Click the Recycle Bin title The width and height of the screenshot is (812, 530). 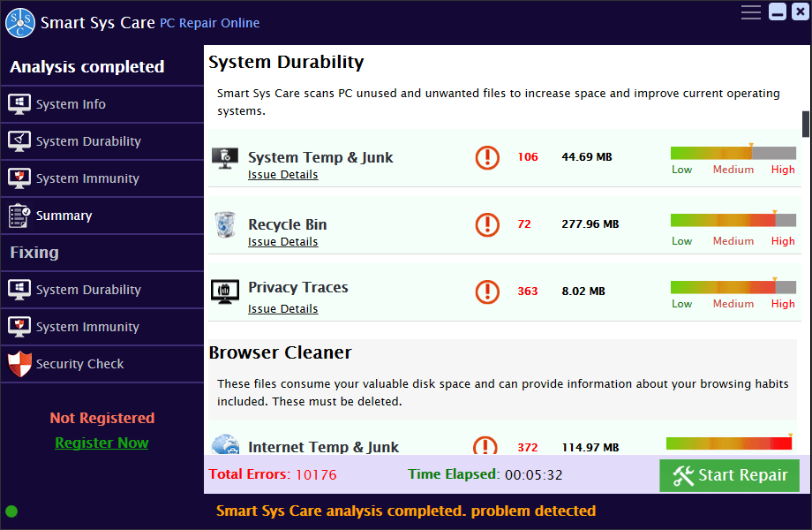tap(288, 224)
